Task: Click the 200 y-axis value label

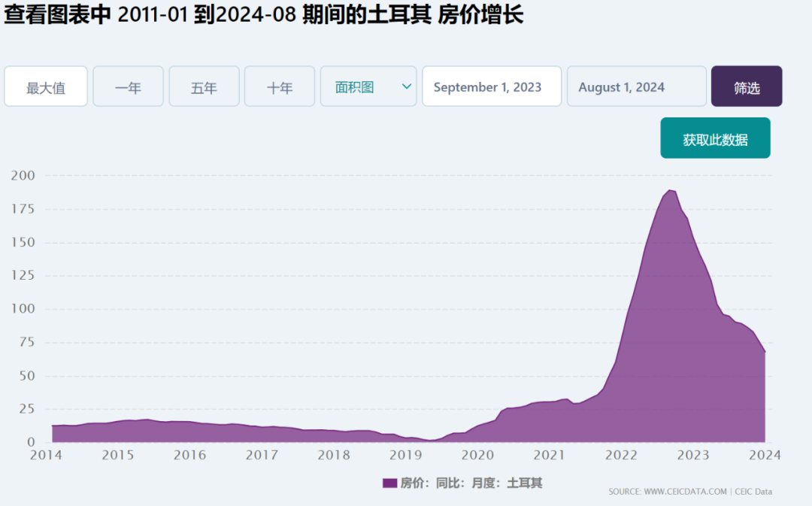Action: [23, 176]
